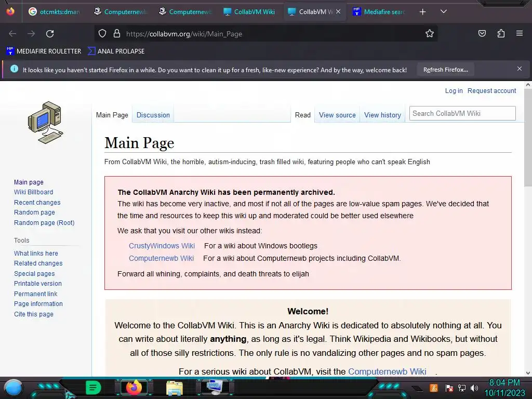
Task: Click the Firefox logo button in the tab bar
Action: 10,11
